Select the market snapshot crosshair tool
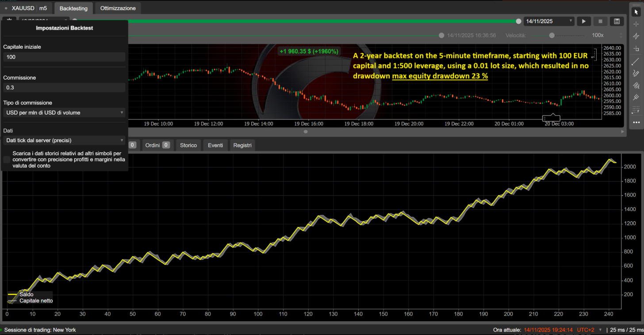The image size is (644, 335). click(x=636, y=36)
